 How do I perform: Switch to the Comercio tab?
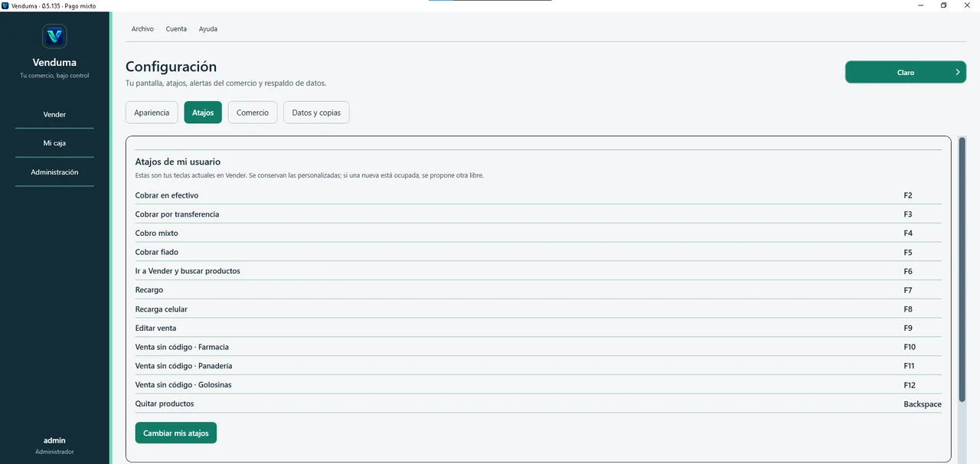tap(253, 113)
